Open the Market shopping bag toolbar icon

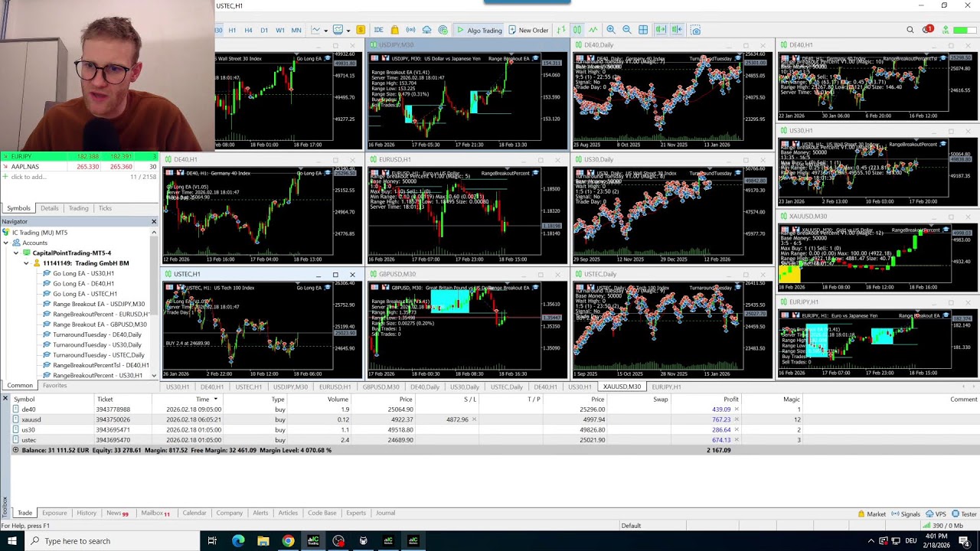[394, 30]
